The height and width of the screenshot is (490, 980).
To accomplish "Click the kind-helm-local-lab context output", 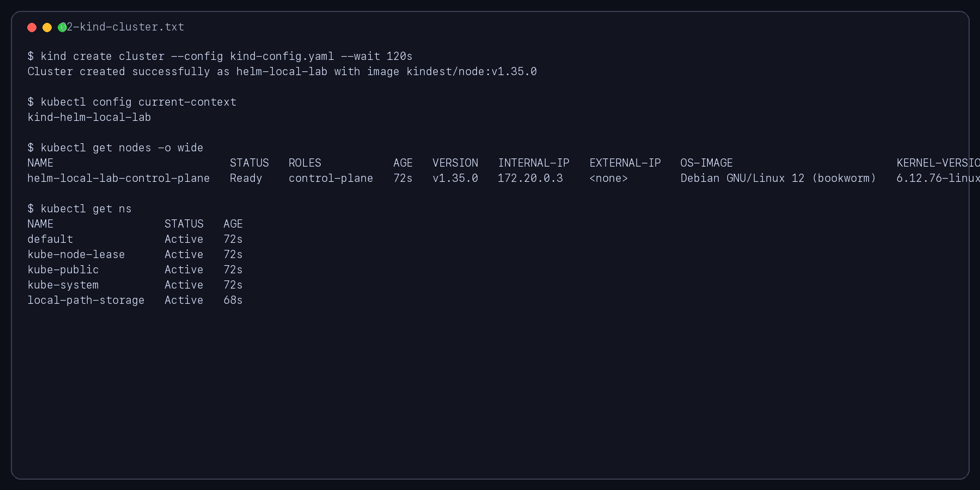I will pyautogui.click(x=89, y=118).
